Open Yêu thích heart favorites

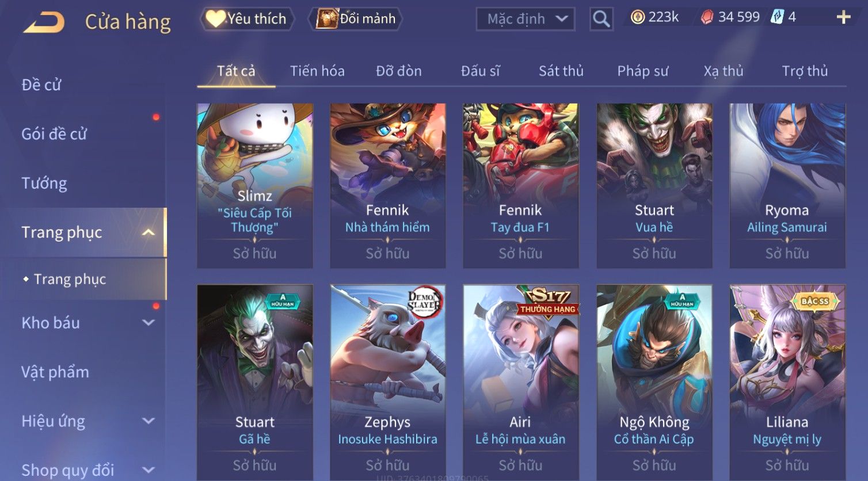(247, 19)
